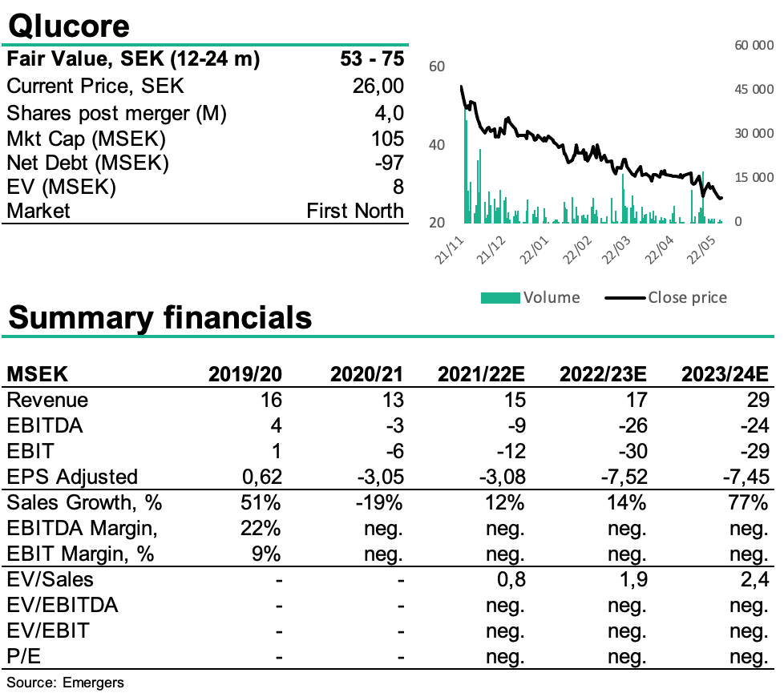Screen dimensions: 784x697
Task: Click the 2019/20 column header
Action: pos(245,374)
